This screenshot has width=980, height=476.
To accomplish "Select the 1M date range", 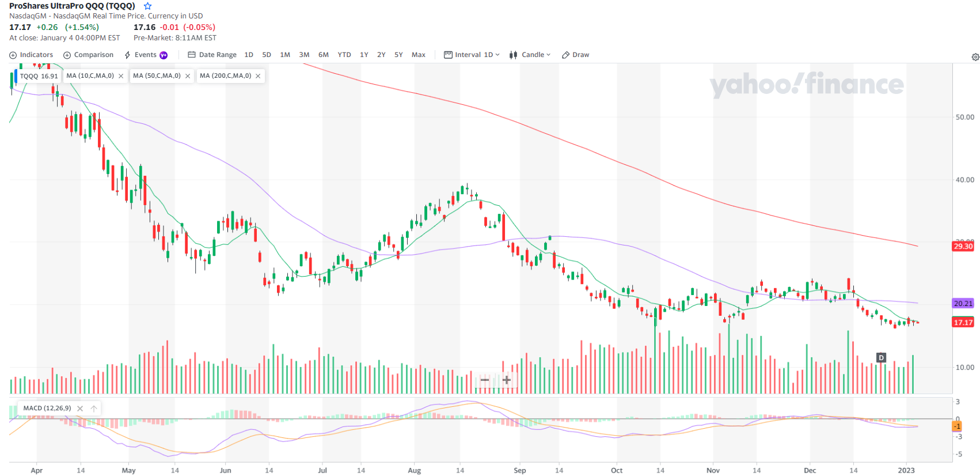I will click(285, 55).
